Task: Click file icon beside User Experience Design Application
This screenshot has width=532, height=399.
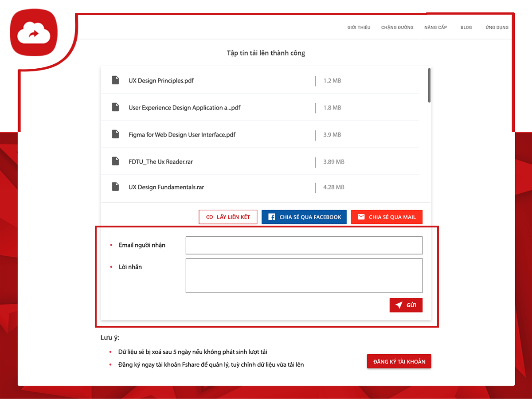Action: coord(115,107)
